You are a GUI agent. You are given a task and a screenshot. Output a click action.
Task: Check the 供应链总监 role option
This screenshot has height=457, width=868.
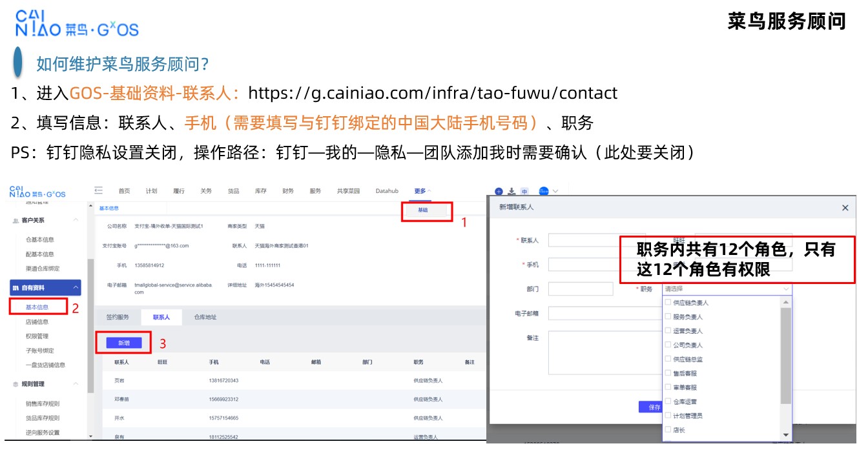click(668, 359)
